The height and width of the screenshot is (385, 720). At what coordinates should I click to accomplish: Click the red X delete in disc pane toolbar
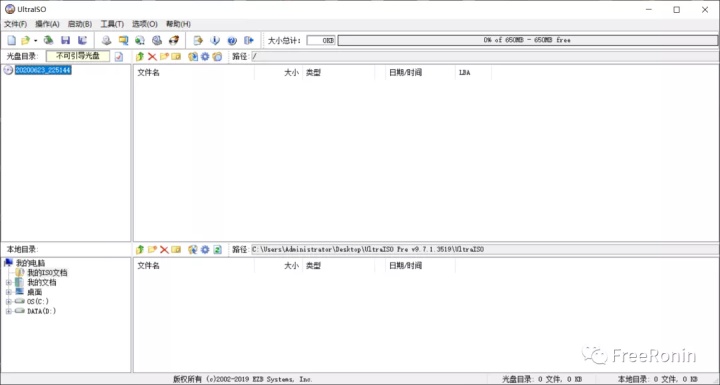point(152,57)
